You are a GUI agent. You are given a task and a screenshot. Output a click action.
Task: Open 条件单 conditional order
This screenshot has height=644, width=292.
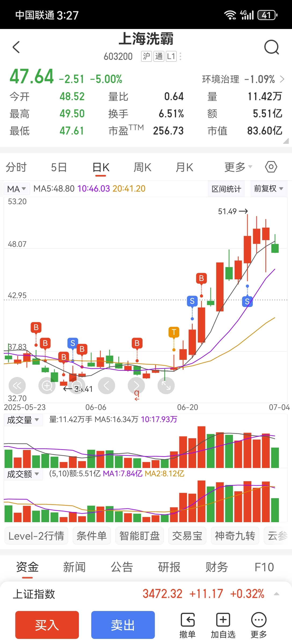coord(92,536)
